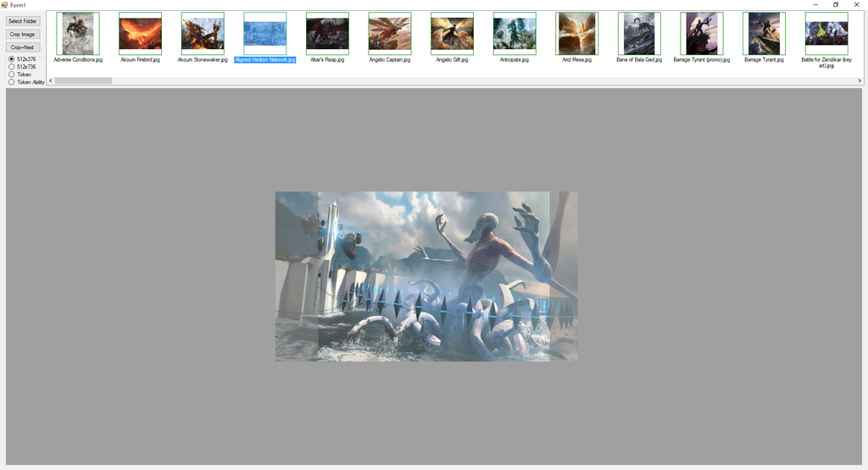Click the crop preview image
The image size is (868, 470).
pyautogui.click(x=426, y=276)
